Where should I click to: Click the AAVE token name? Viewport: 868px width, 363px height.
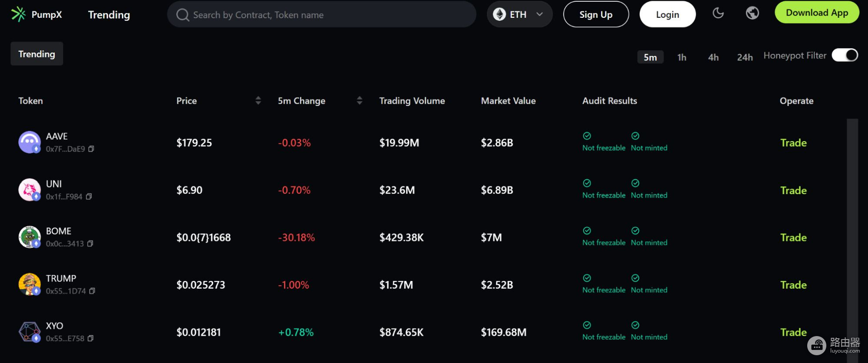pyautogui.click(x=57, y=136)
